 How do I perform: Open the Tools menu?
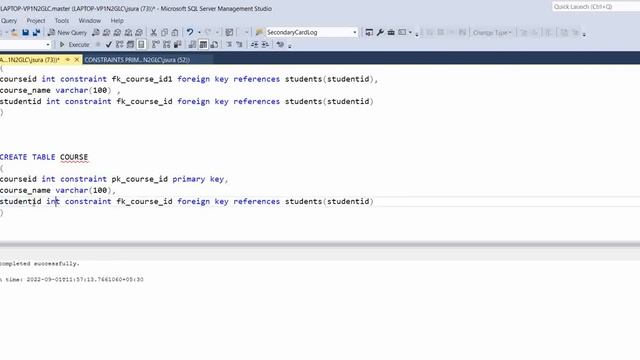62,20
